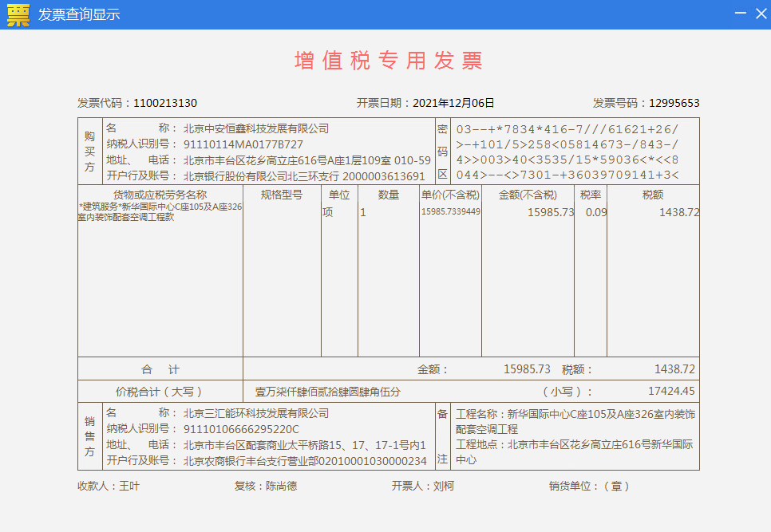Click the invoice date 2021年12月06日

pos(453,103)
